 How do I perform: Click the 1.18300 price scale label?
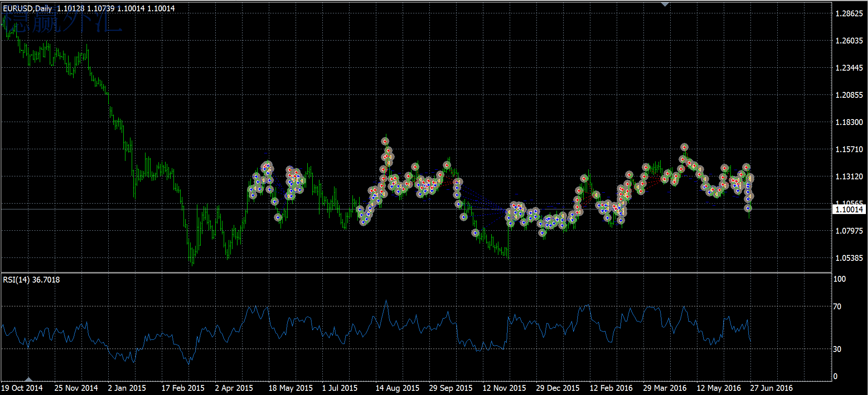[849, 122]
